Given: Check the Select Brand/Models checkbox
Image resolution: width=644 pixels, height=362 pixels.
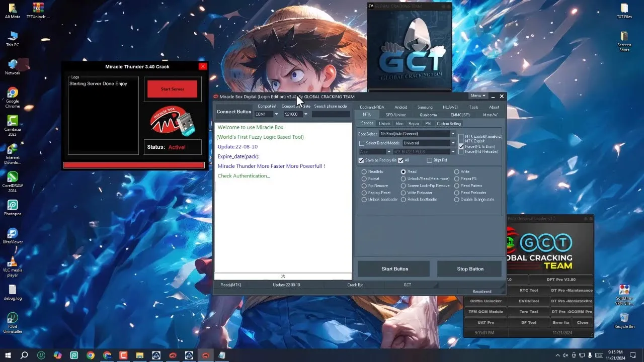Looking at the screenshot, I should click(x=361, y=143).
